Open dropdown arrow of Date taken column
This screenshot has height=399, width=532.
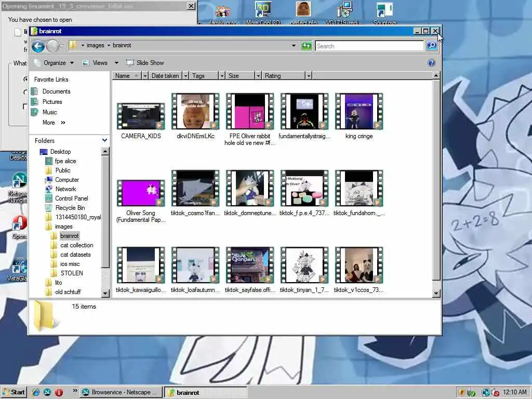(185, 76)
